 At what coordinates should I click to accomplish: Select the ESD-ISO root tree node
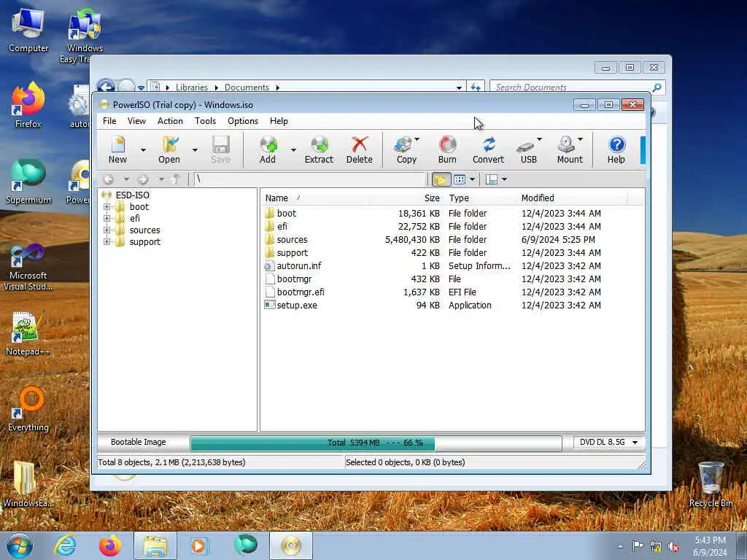click(x=133, y=195)
